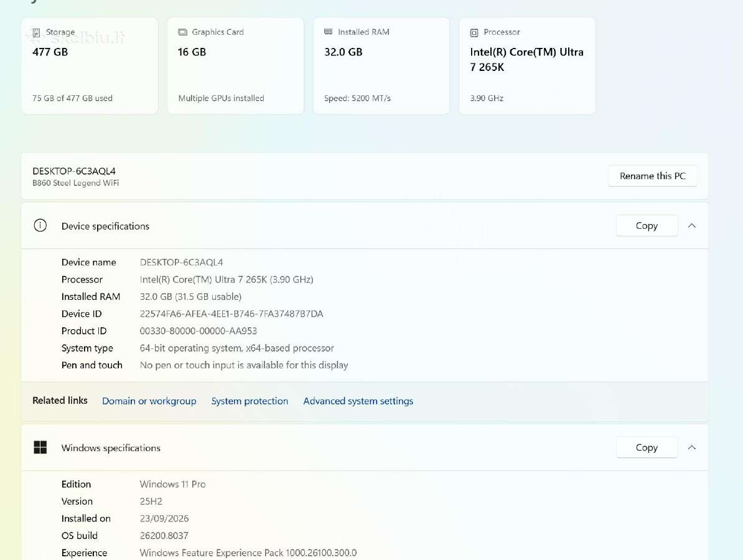Click the 'Device ID' label
The height and width of the screenshot is (560, 743).
82,314
